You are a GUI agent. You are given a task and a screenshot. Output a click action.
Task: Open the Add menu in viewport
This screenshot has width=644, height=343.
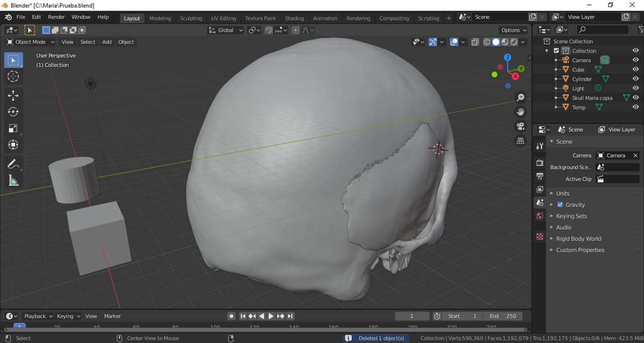[x=107, y=42]
